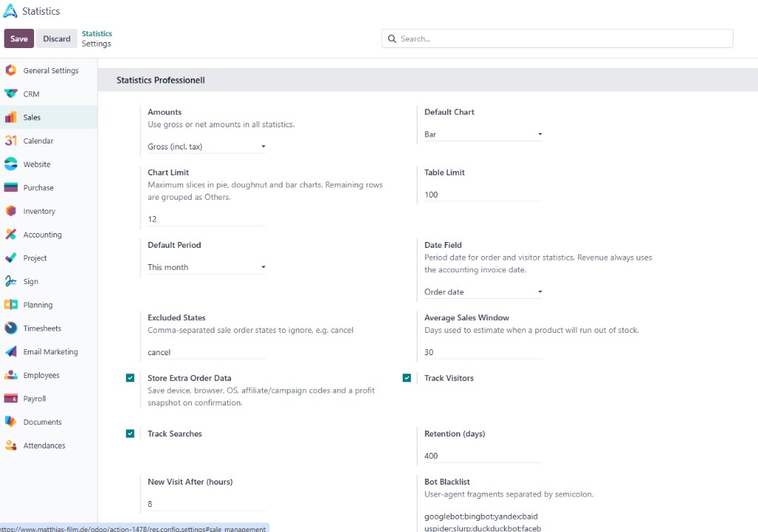Click the Sign signature icon
Viewport: 758px width, 532px height.
pyautogui.click(x=10, y=281)
